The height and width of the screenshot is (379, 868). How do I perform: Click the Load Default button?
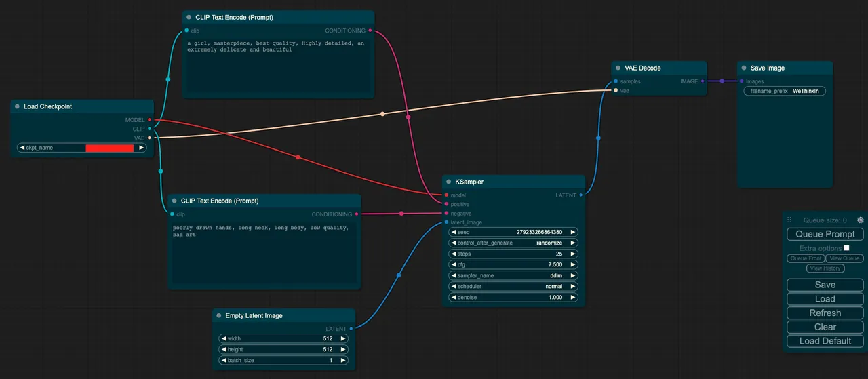coord(825,341)
